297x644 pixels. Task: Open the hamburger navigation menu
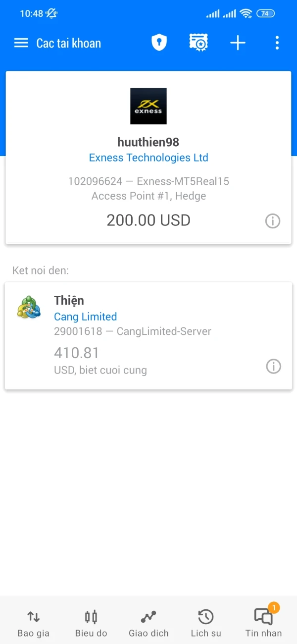pyautogui.click(x=21, y=43)
